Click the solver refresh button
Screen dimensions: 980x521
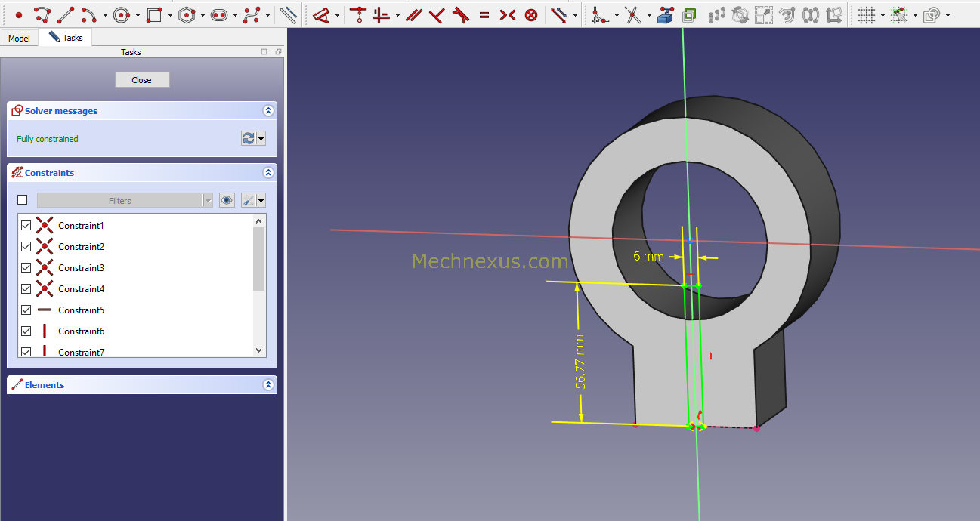tap(249, 138)
